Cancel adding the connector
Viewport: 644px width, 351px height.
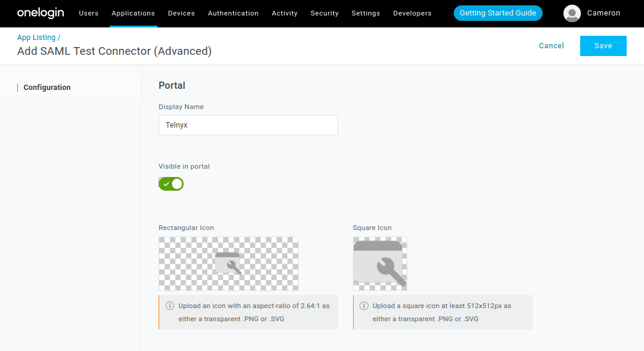coord(551,46)
